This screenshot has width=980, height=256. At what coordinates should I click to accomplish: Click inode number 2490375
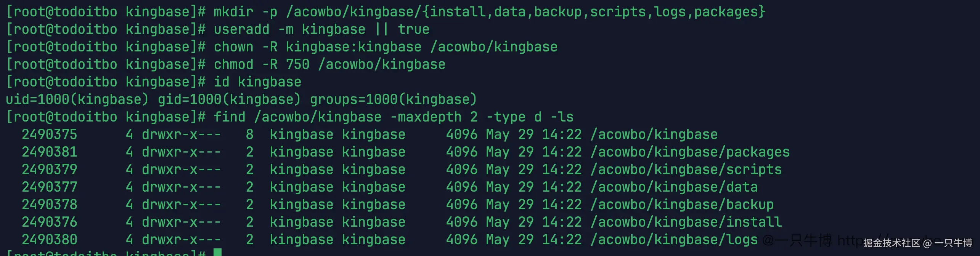pyautogui.click(x=49, y=134)
